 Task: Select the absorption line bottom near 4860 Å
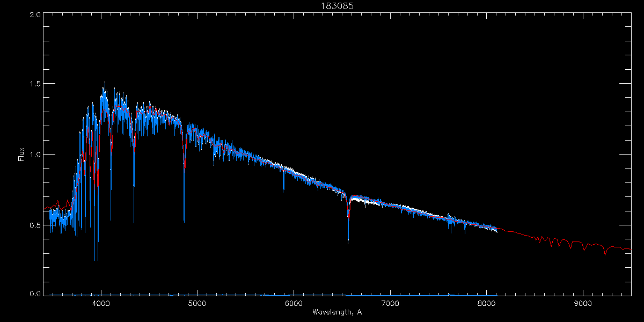coord(184,220)
